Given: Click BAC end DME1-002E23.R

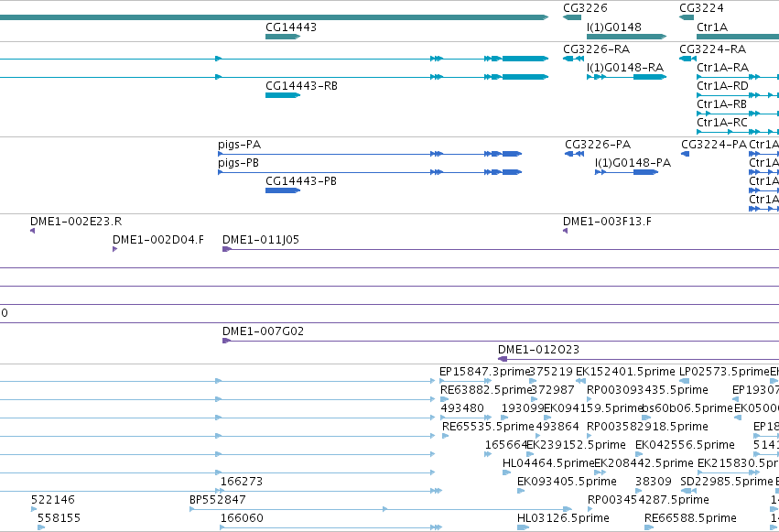Looking at the screenshot, I should pyautogui.click(x=32, y=231).
